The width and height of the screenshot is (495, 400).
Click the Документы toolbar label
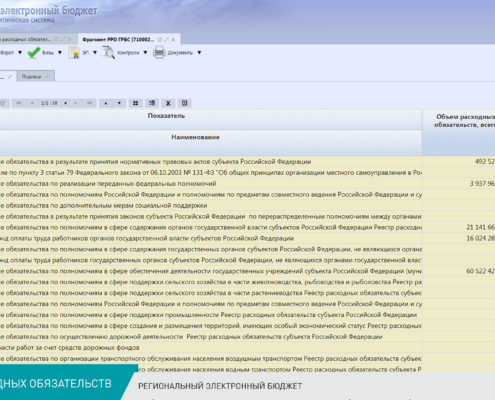(180, 53)
